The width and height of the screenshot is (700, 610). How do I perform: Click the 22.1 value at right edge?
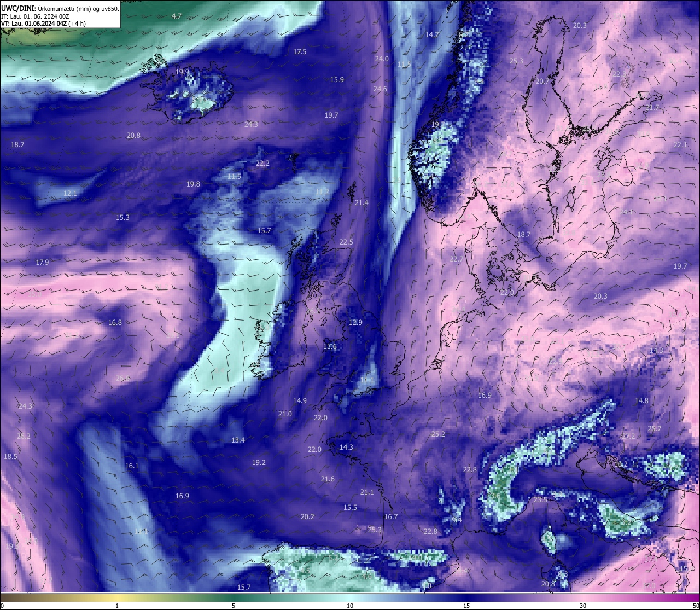[x=680, y=145]
